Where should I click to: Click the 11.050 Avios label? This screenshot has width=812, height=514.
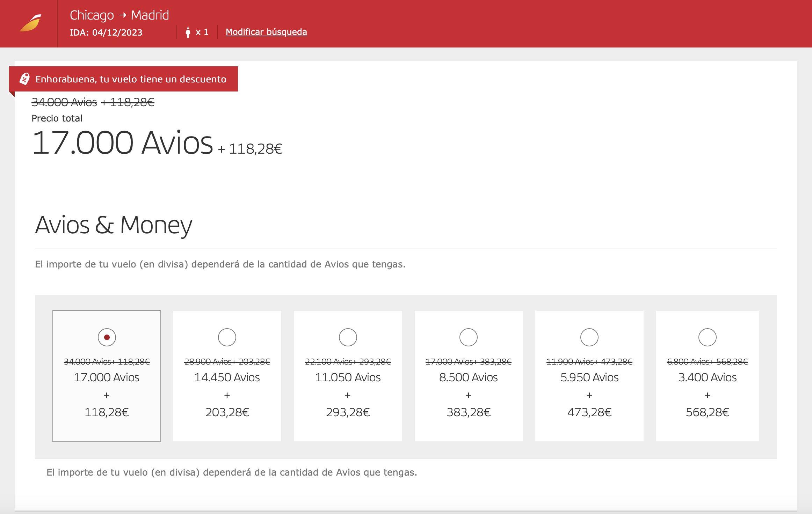348,377
